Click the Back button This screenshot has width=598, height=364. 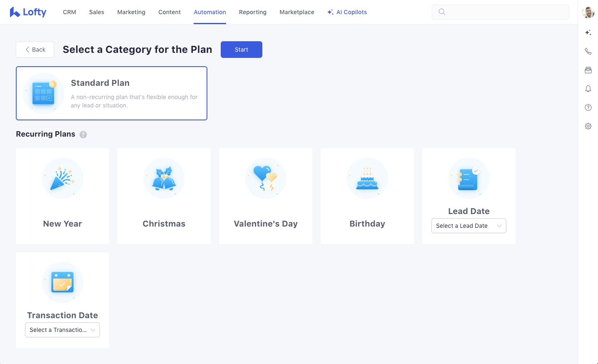[x=35, y=50]
